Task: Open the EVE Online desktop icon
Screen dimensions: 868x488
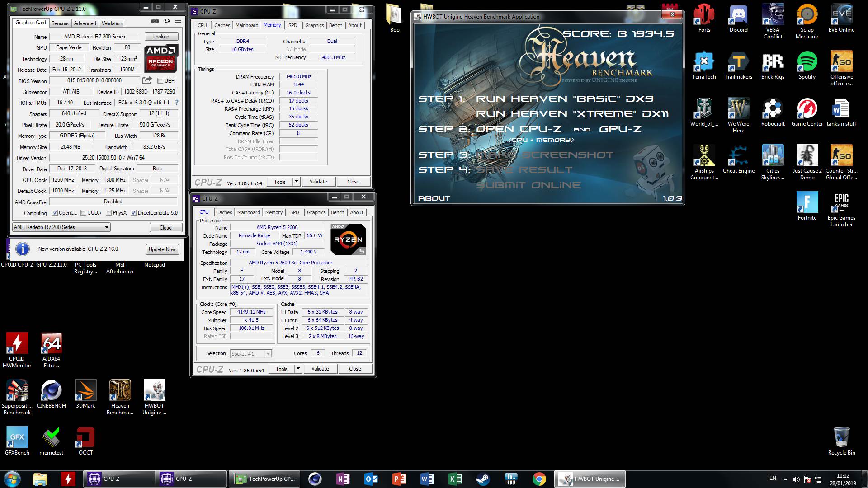Action: [841, 19]
